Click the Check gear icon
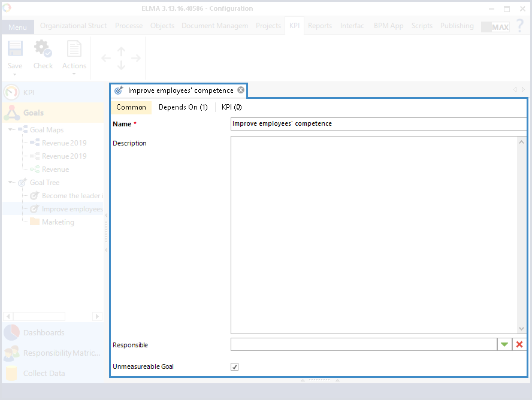The image size is (532, 400). pyautogui.click(x=43, y=49)
